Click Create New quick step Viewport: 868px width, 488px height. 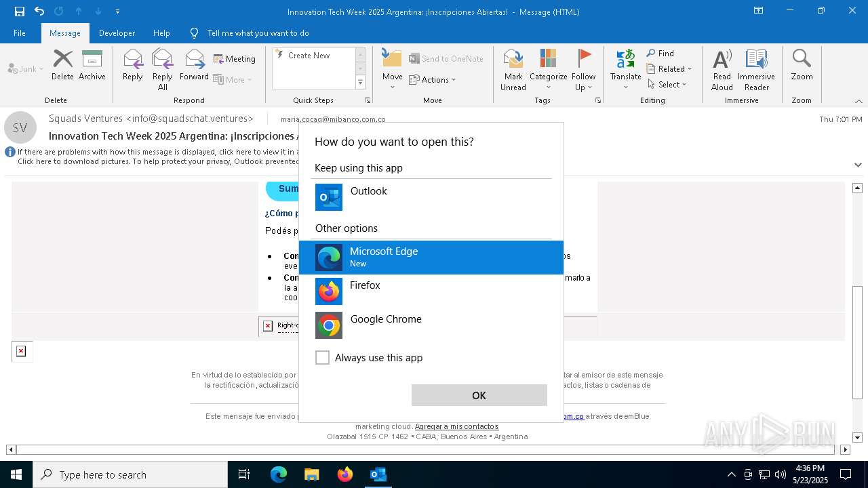[313, 56]
